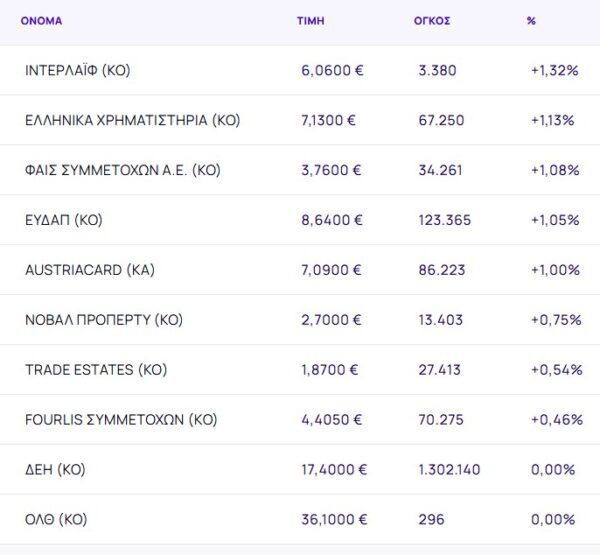Viewport: 600px width, 555px height.
Task: Open FOURLIS ΣΥΜΜΕΤΟΧΩΝ (ΚΟ) stock
Action: pyautogui.click(x=121, y=420)
